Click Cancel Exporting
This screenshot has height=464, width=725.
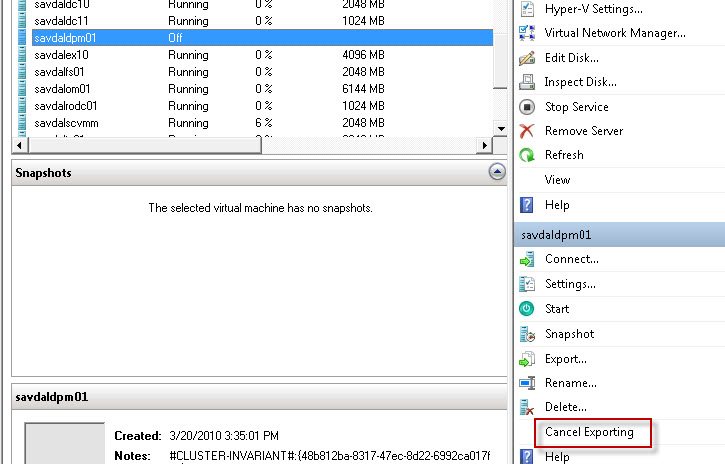click(x=589, y=432)
